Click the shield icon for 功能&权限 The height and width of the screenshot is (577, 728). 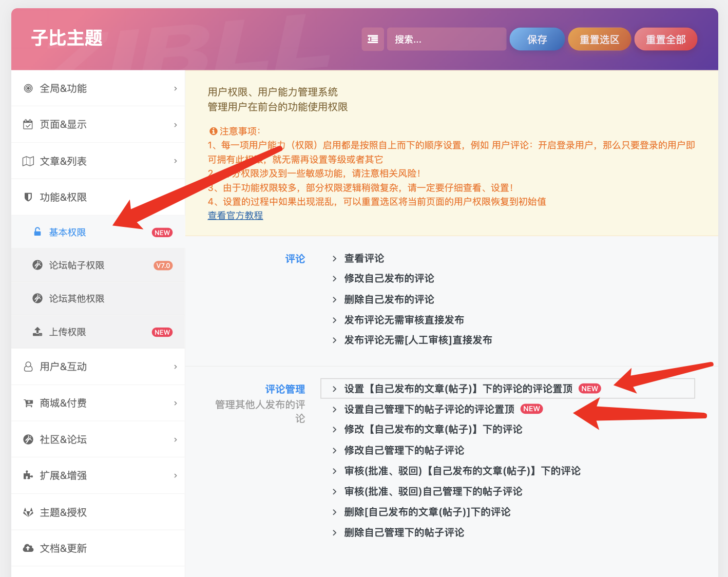tap(28, 197)
